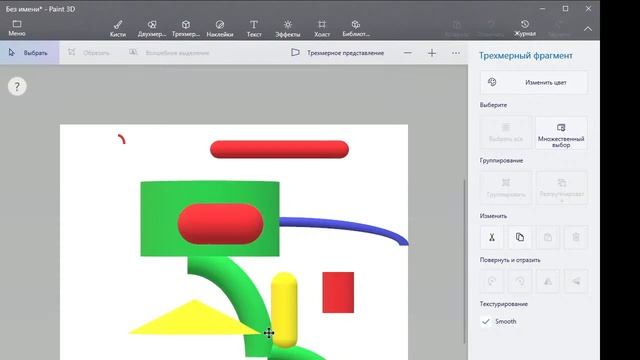Toggle the Smooth checkbox

pyautogui.click(x=486, y=322)
